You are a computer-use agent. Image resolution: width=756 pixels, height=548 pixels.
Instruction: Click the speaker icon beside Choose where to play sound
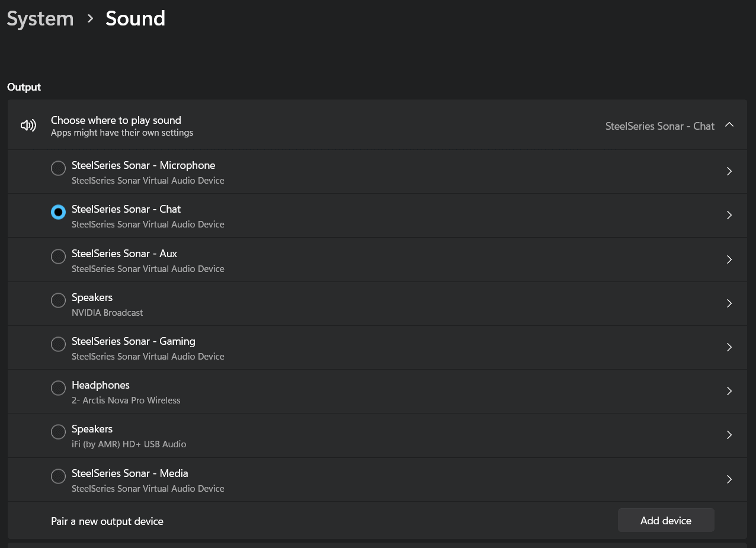(28, 125)
